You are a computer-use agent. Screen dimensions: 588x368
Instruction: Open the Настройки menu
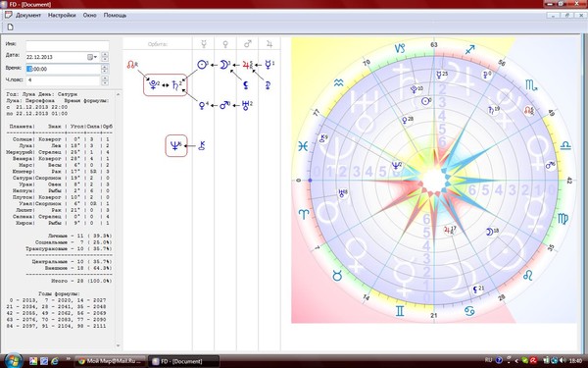(62, 15)
